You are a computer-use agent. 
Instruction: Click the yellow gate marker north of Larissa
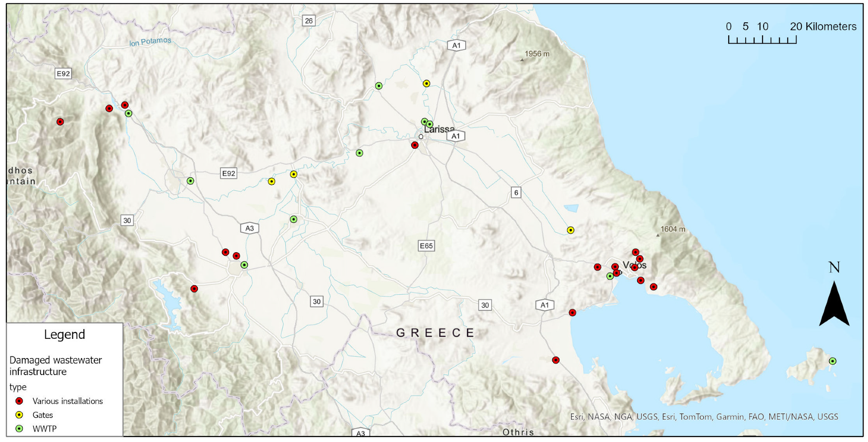[x=426, y=83]
